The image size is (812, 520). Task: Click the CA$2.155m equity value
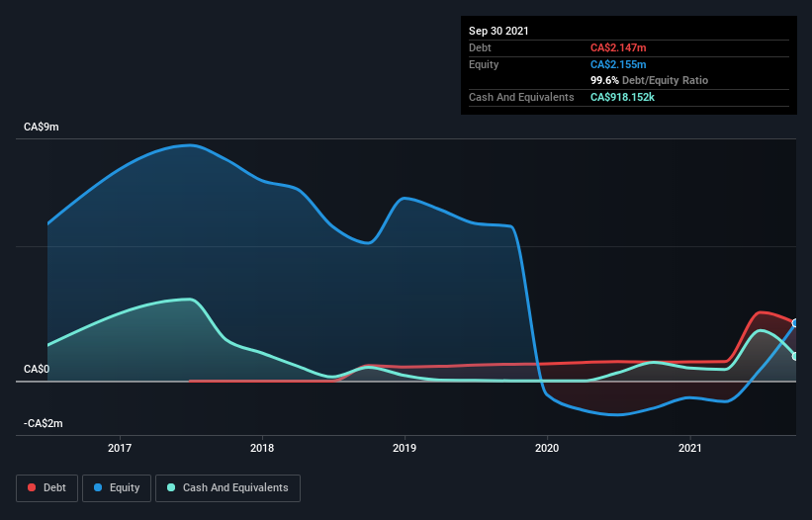coord(618,64)
